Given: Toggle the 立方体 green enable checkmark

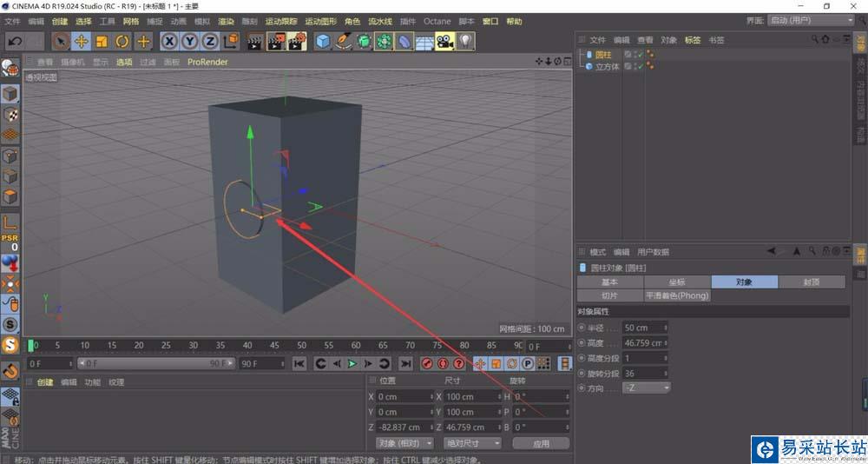Looking at the screenshot, I should 640,66.
